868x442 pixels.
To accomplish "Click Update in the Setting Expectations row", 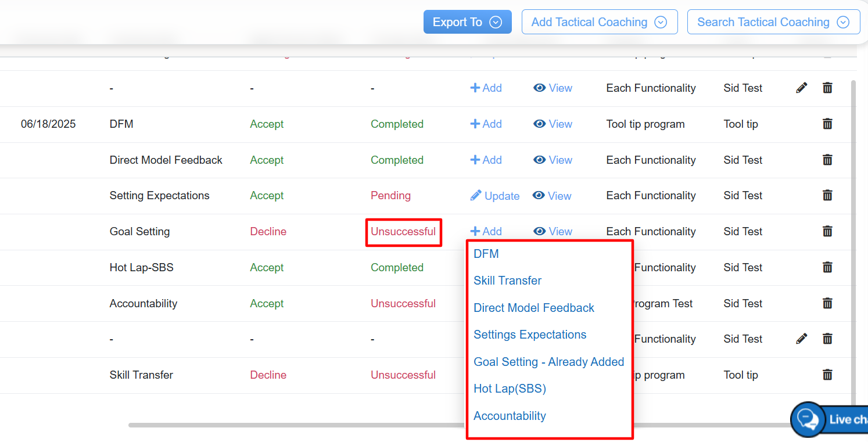I will [495, 196].
